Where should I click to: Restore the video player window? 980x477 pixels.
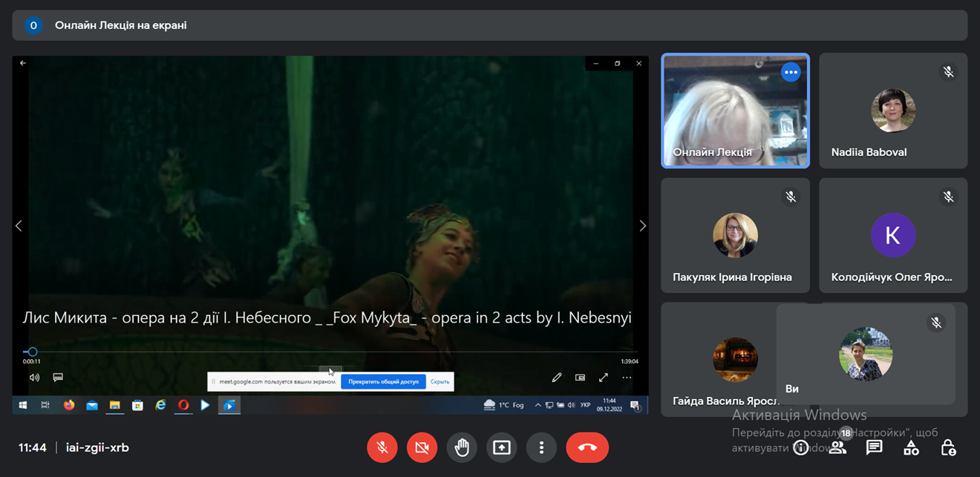point(617,64)
